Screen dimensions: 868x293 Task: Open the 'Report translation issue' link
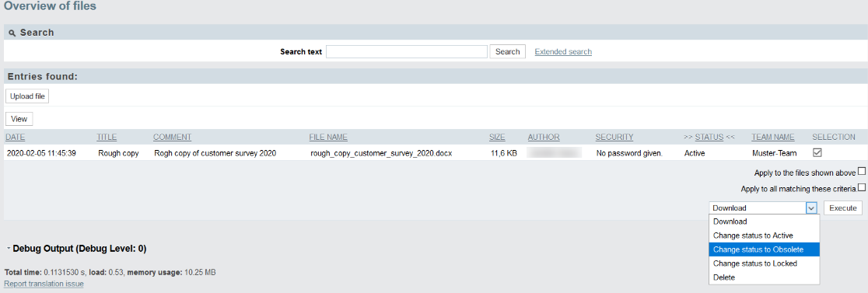44,284
